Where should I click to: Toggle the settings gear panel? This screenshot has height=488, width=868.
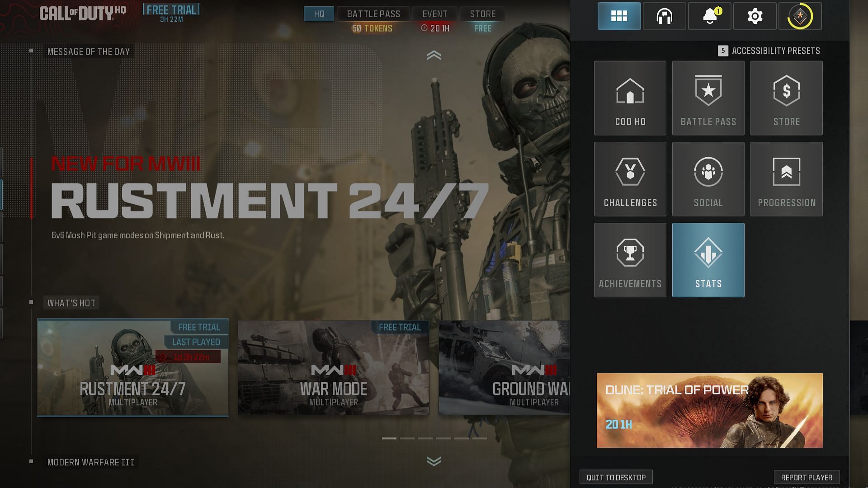pyautogui.click(x=755, y=16)
